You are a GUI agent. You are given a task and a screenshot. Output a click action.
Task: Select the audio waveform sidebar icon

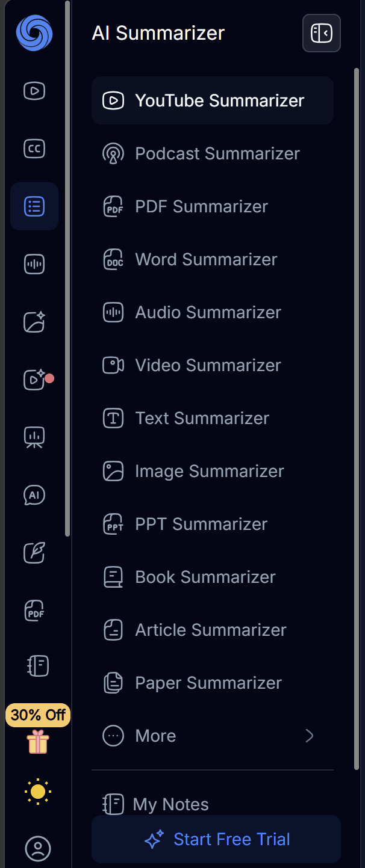coord(34,264)
